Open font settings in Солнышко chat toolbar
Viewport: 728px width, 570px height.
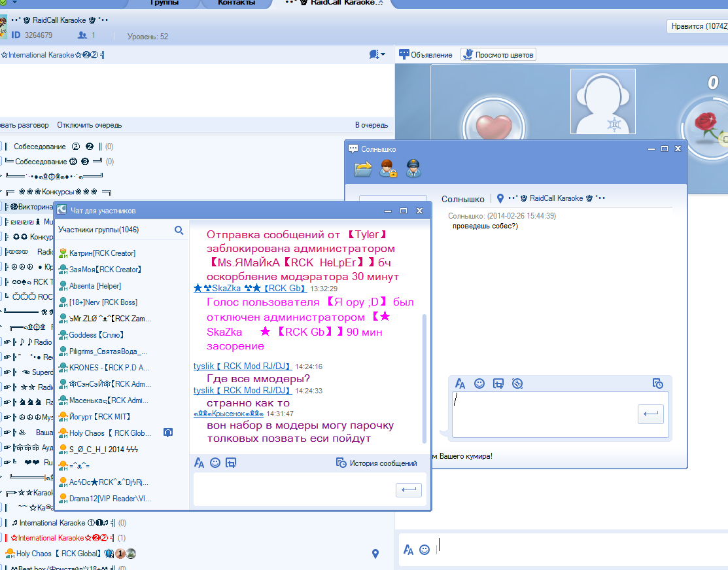click(460, 383)
